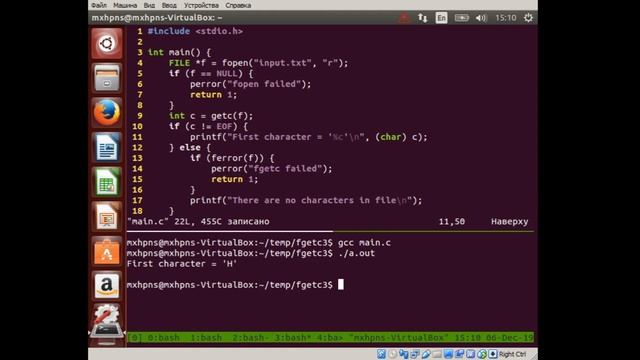Select tmux window 0:bash in status bar

click(164, 338)
